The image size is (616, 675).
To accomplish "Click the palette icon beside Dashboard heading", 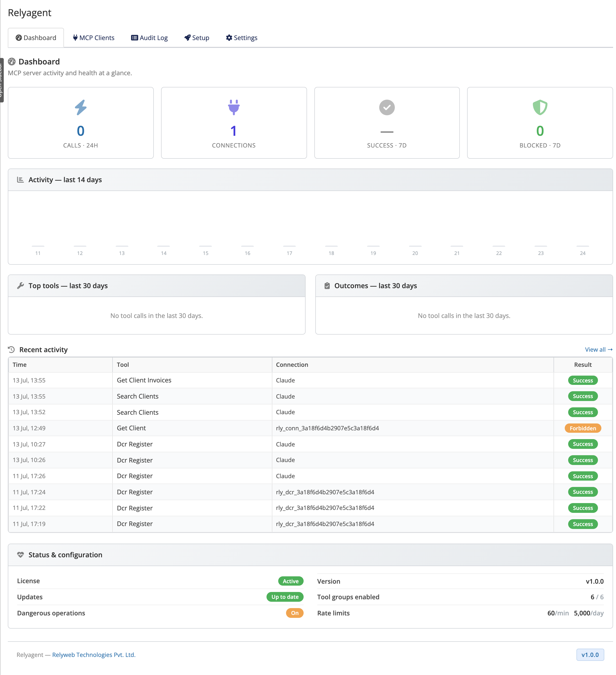I will [12, 62].
